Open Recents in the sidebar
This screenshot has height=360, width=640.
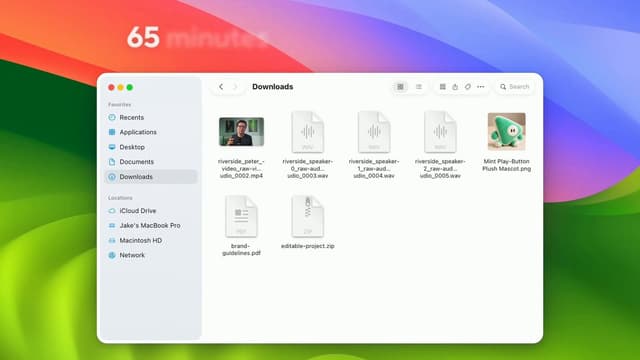[x=151, y=117]
